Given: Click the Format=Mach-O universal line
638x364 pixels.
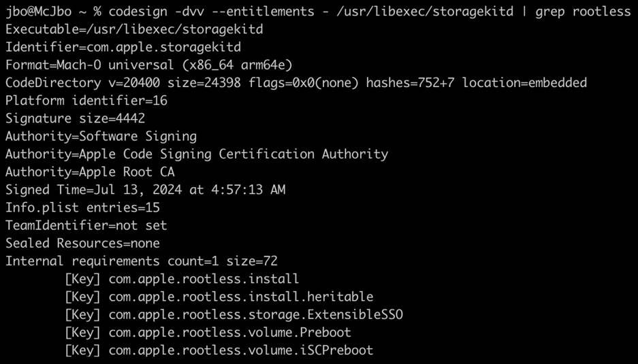Looking at the screenshot, I should coord(148,65).
